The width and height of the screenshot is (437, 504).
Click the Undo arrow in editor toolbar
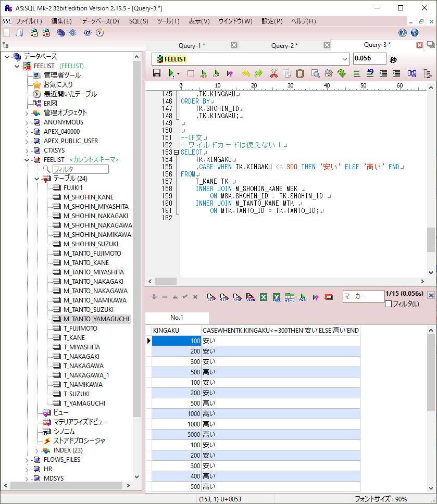point(245,74)
